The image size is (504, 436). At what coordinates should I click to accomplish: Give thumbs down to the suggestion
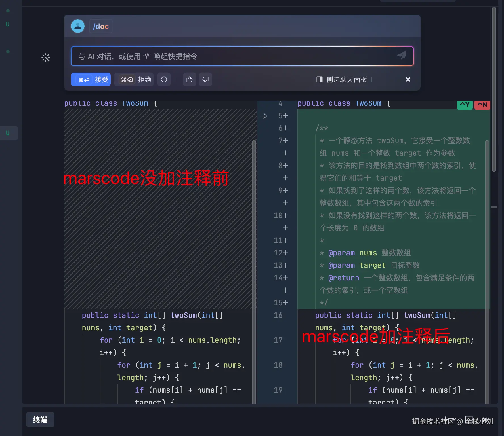click(205, 79)
